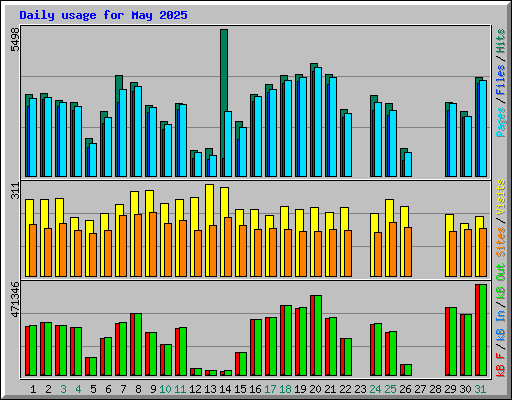
Task: Click day 25 on the x-axis
Action: 390,389
